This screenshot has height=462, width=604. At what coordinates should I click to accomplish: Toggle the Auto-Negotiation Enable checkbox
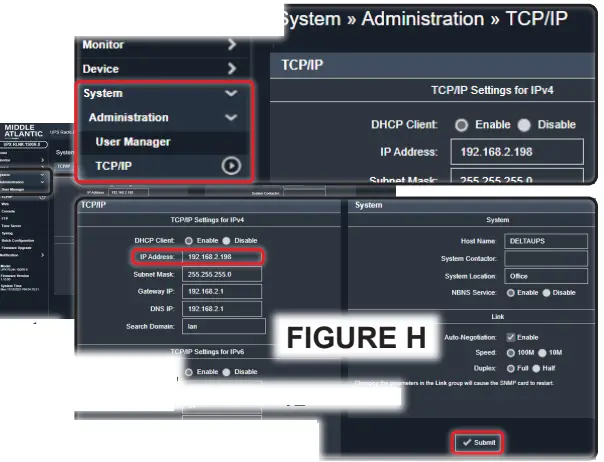pos(510,337)
